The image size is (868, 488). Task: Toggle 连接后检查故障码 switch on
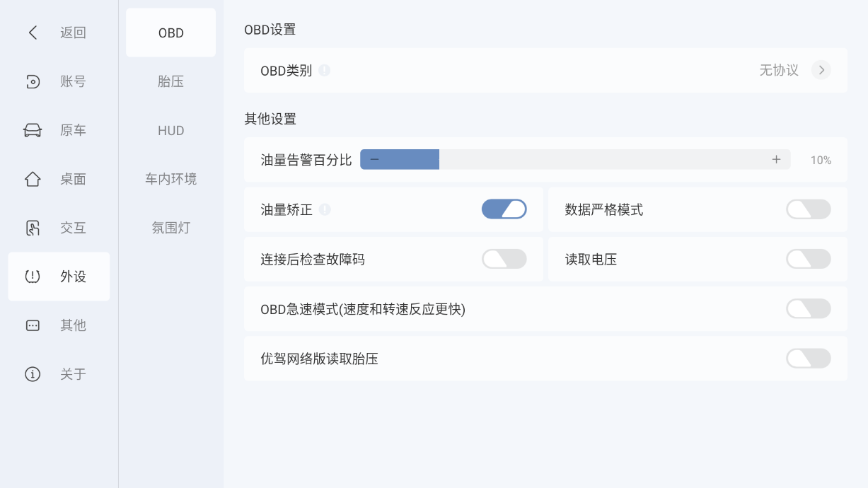(x=504, y=259)
